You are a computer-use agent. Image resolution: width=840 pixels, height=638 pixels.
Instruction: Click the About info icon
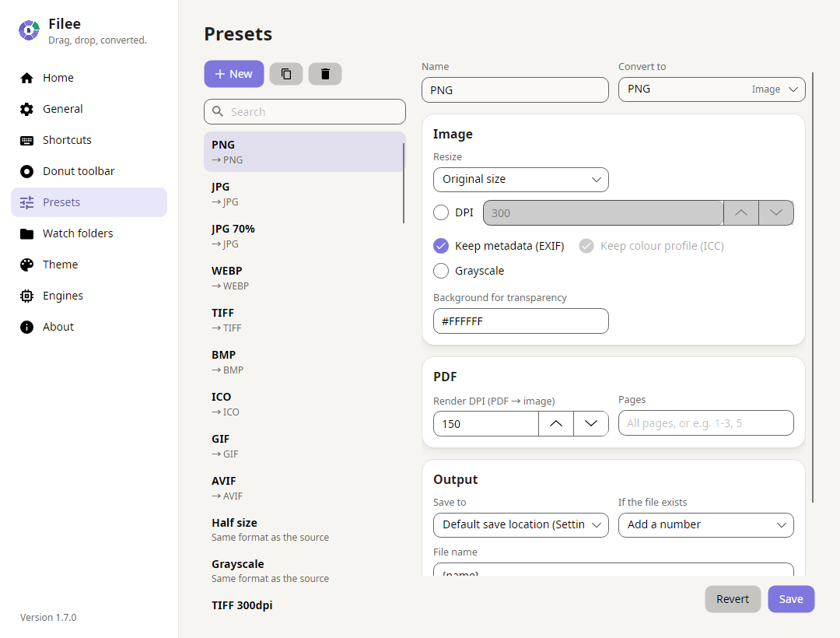click(x=26, y=327)
